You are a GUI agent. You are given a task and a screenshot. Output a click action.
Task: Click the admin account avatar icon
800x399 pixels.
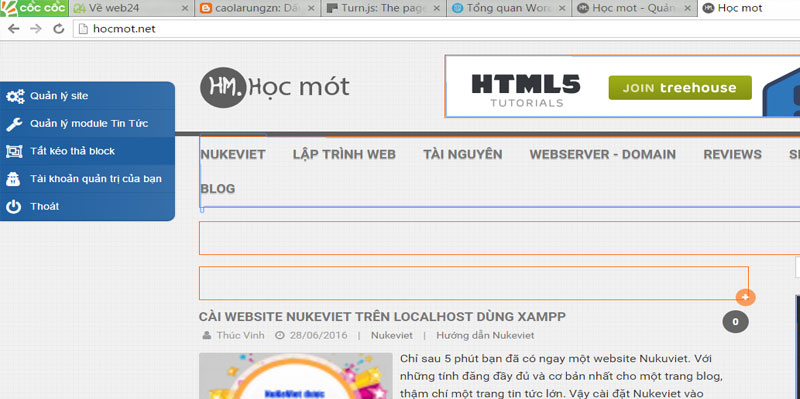(x=14, y=179)
